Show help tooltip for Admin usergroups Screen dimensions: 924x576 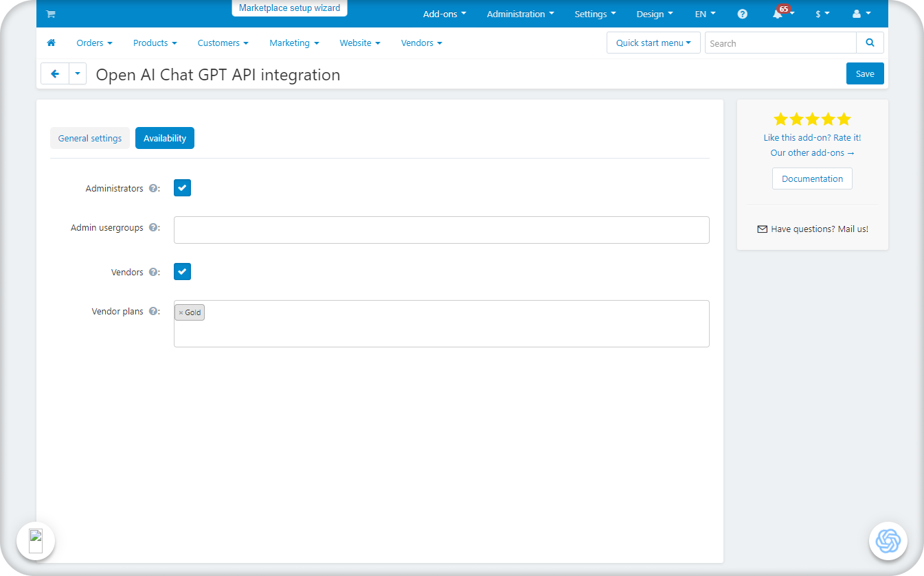[153, 227]
